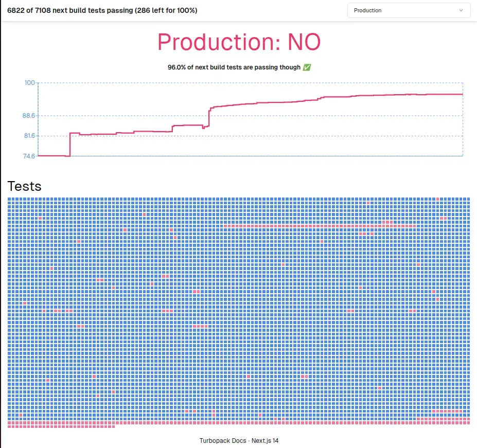This screenshot has width=477, height=448.
Task: Click the first vertical jump in the chart line
Action: click(x=70, y=145)
